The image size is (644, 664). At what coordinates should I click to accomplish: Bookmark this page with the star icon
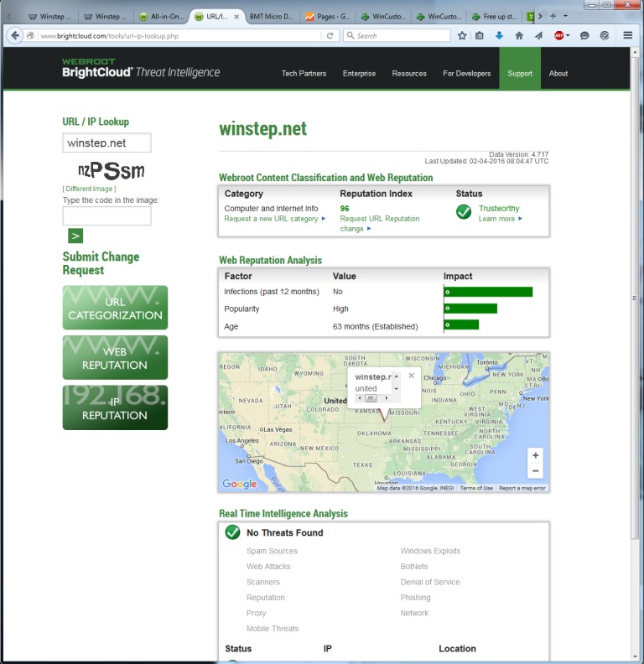click(462, 36)
